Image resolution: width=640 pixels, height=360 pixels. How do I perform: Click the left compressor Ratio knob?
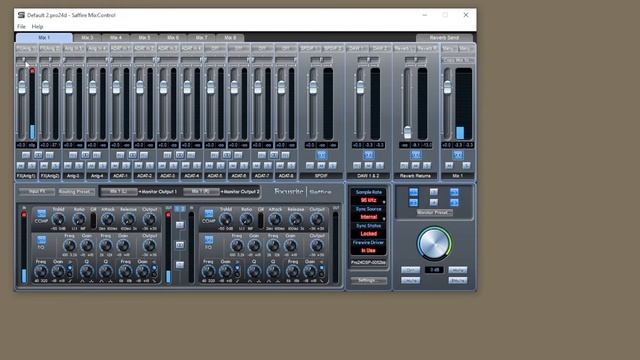[x=78, y=220]
